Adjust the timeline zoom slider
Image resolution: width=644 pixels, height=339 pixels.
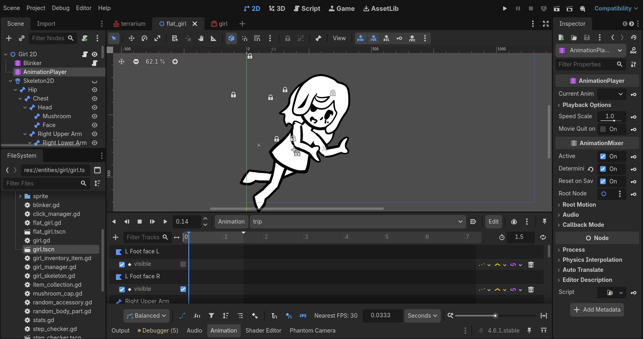(x=495, y=316)
